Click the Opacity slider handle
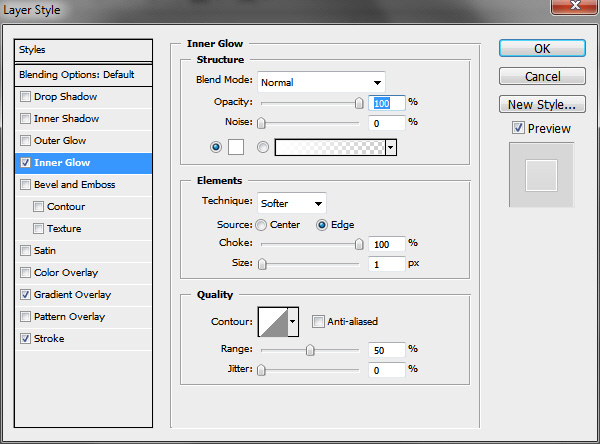 tap(359, 103)
